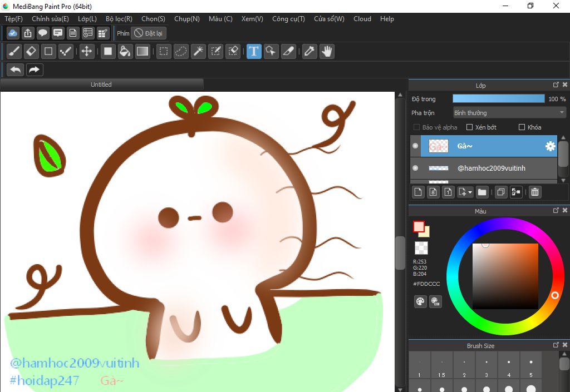Click the Đặt lại reset button
The width and height of the screenshot is (570, 392).
tap(149, 33)
